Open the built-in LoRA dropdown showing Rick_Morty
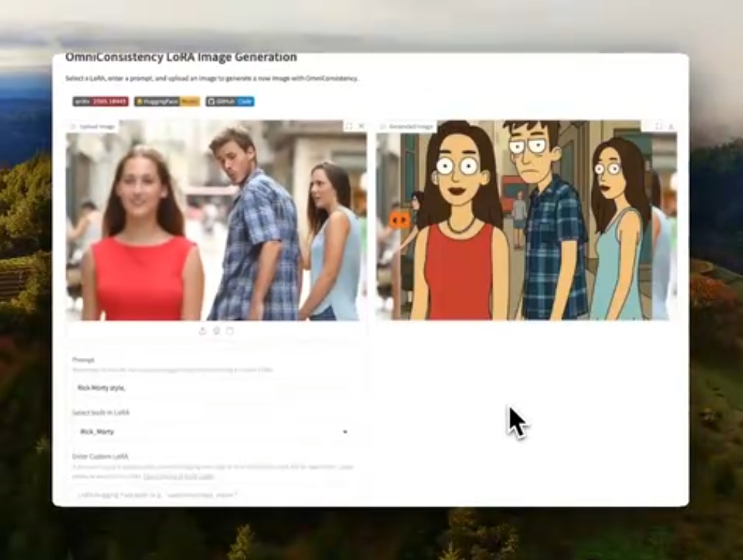 [x=213, y=432]
